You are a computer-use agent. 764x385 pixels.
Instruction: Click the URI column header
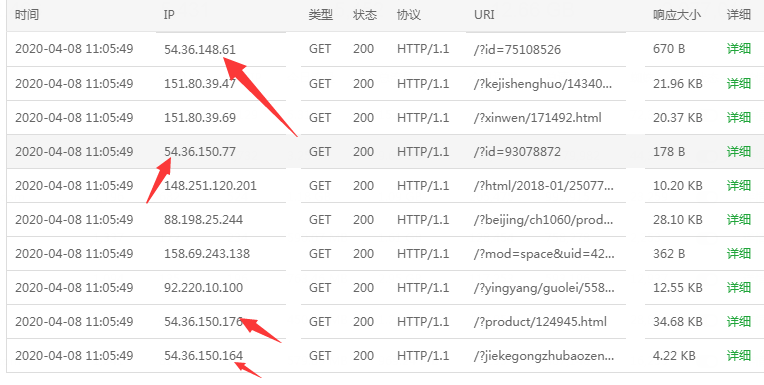(484, 15)
